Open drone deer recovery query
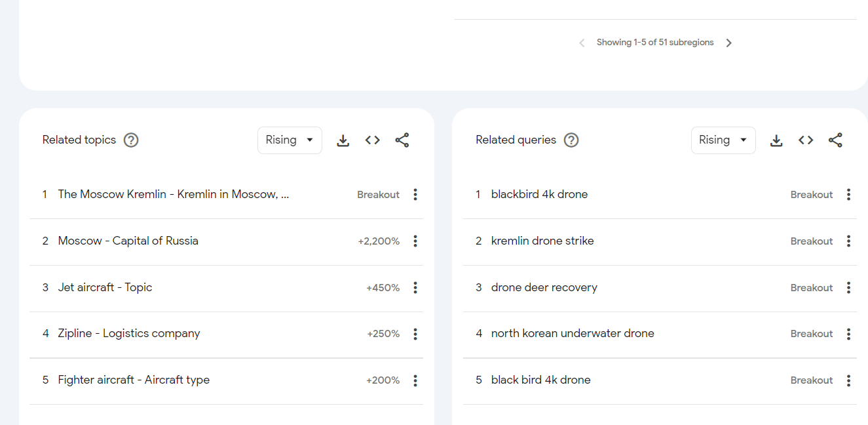Viewport: 868px width, 425px height. (544, 287)
